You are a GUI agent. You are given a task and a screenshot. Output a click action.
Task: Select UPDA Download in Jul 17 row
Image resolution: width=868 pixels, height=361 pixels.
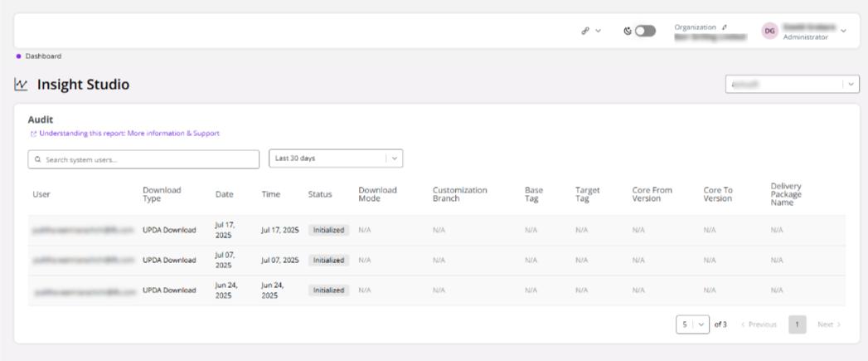click(x=169, y=230)
